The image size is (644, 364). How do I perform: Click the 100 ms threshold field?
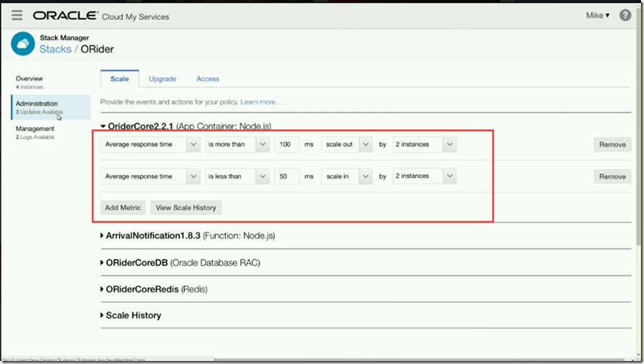coord(287,144)
